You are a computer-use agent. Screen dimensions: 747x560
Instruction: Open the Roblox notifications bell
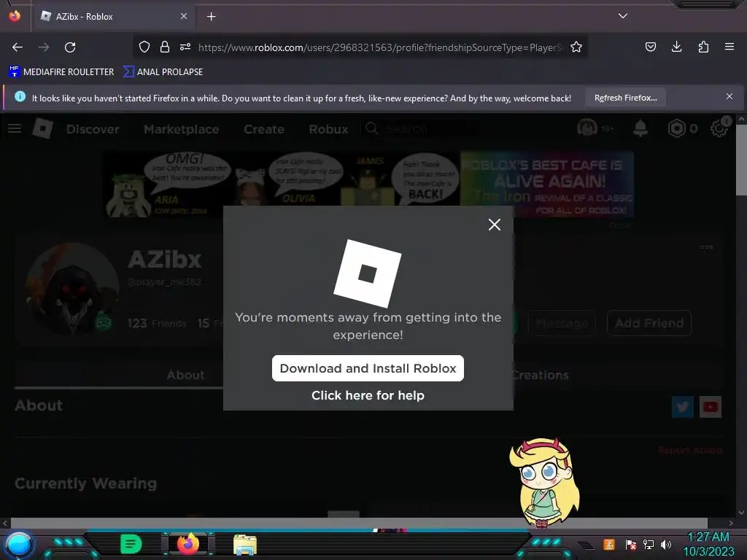[640, 128]
